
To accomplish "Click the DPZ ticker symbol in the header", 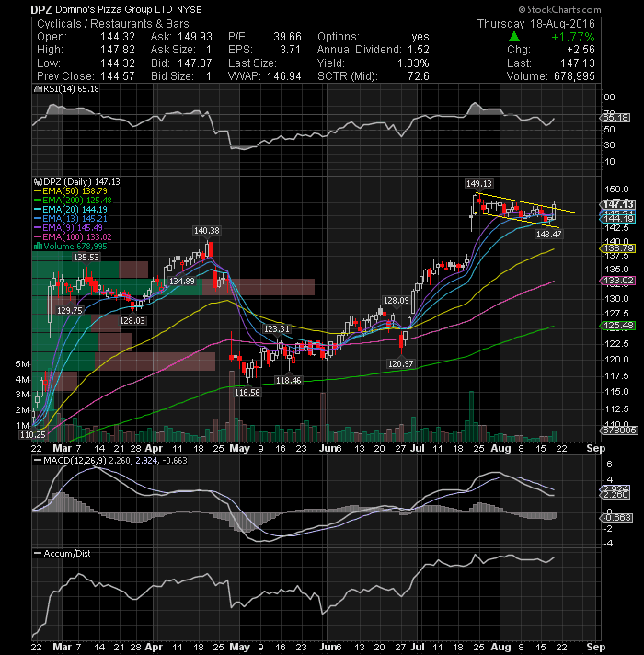I will click(x=41, y=9).
